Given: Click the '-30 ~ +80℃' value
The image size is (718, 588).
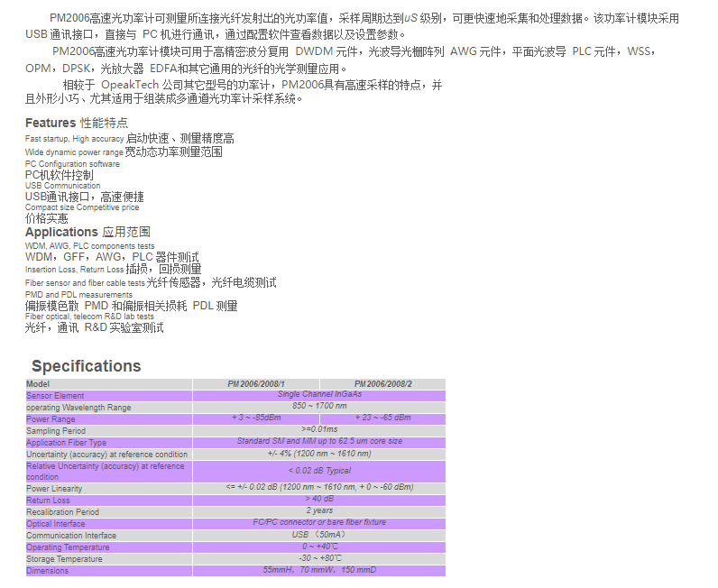Looking at the screenshot, I should click(319, 558).
